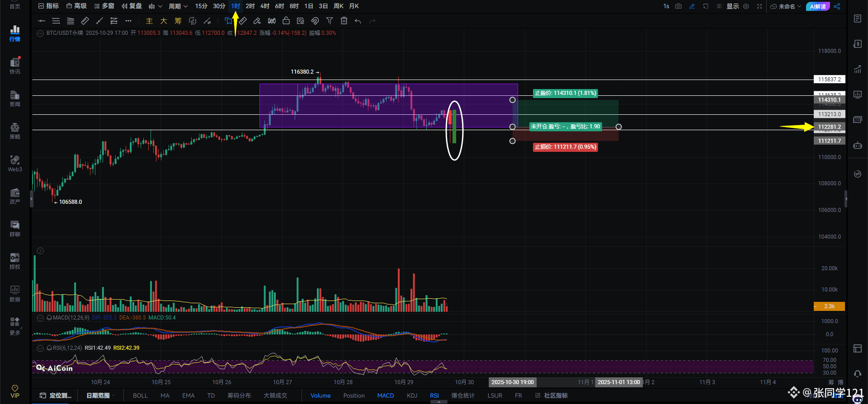Click the 止盈价 114310.1 take-profit label
The image size is (868, 404).
click(x=566, y=93)
